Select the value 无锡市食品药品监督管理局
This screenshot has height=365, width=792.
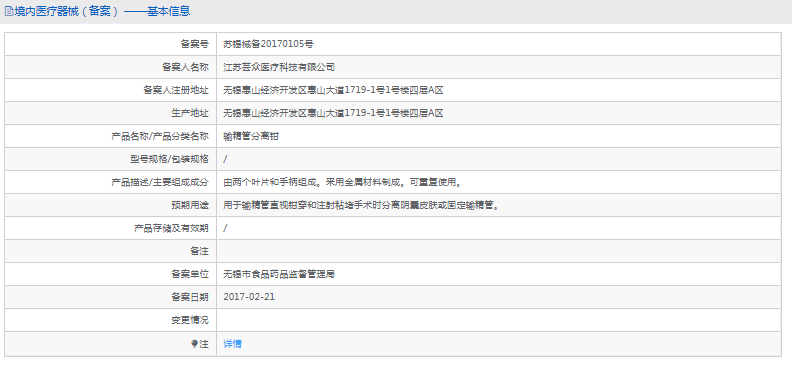(279, 275)
